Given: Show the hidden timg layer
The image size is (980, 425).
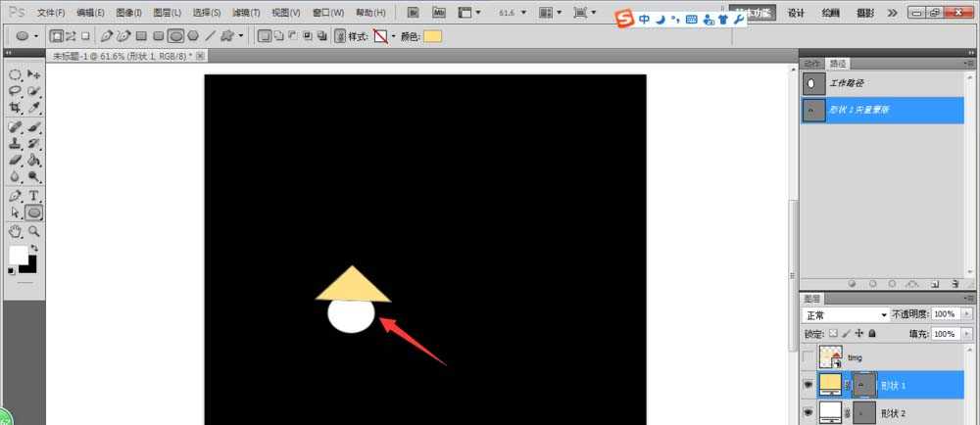Looking at the screenshot, I should click(x=808, y=357).
